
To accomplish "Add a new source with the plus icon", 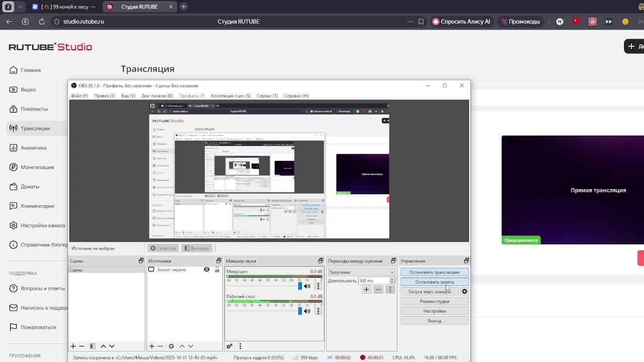I will (151, 346).
